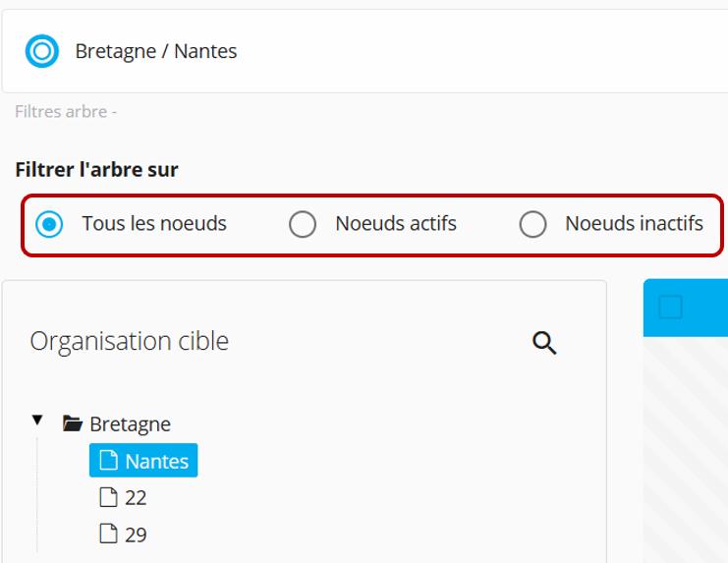
Task: Click the Bretagne / Nantes breadcrumb text
Action: pos(156,51)
